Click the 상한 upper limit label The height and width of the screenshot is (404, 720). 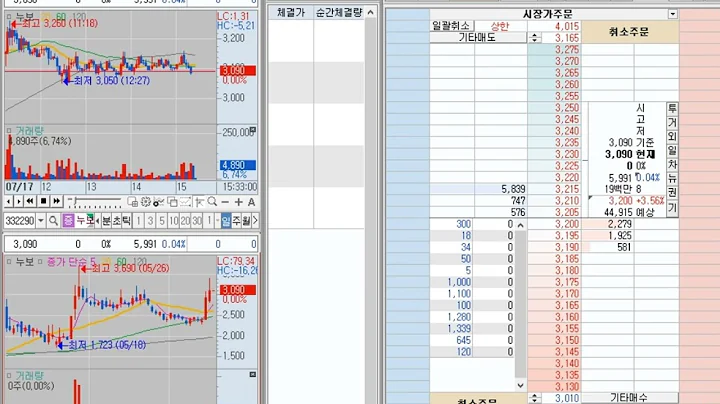[x=500, y=26]
